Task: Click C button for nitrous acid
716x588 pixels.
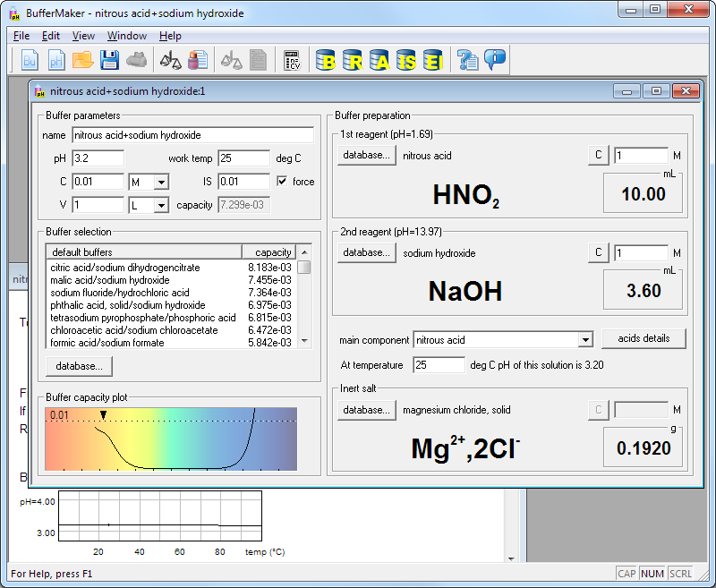Action: (x=599, y=155)
